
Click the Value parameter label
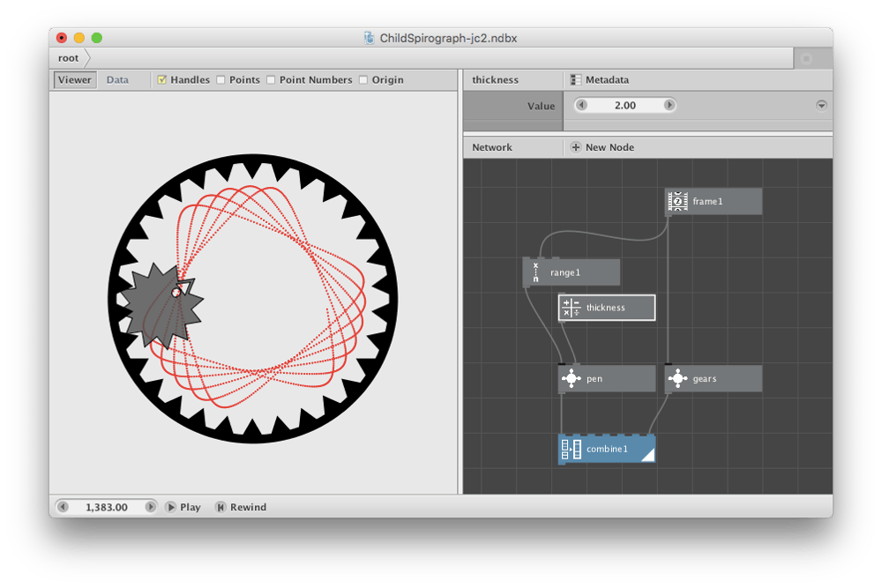541,106
